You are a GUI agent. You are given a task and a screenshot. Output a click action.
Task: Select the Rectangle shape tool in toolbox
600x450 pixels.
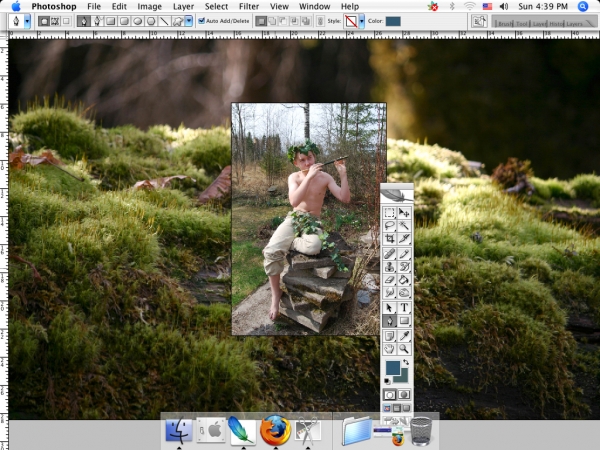pyautogui.click(x=404, y=321)
